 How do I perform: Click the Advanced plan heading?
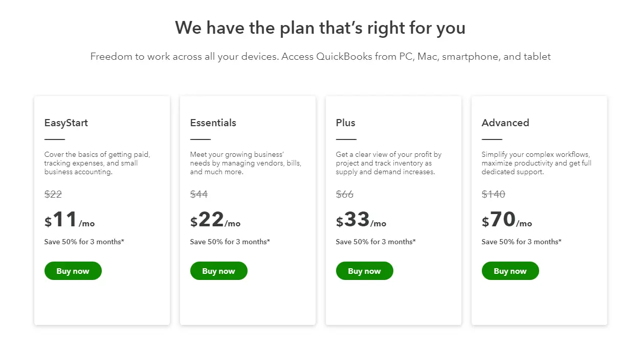[505, 123]
